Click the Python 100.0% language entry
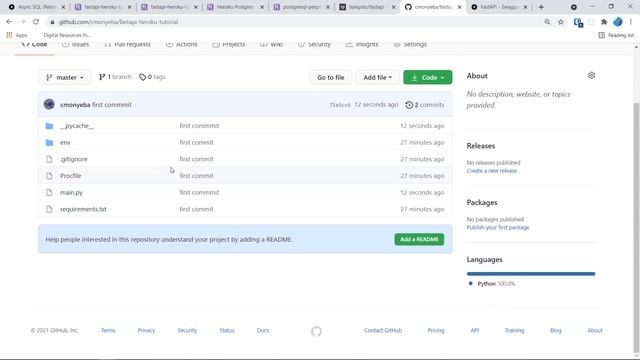Screen dimensions: 640x360 tap(492, 284)
